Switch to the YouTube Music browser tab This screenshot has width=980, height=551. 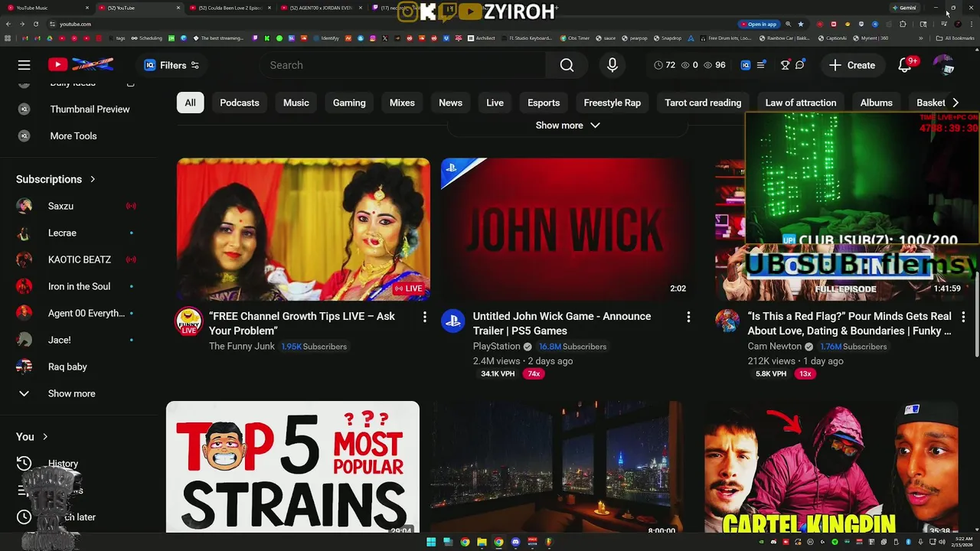point(46,8)
